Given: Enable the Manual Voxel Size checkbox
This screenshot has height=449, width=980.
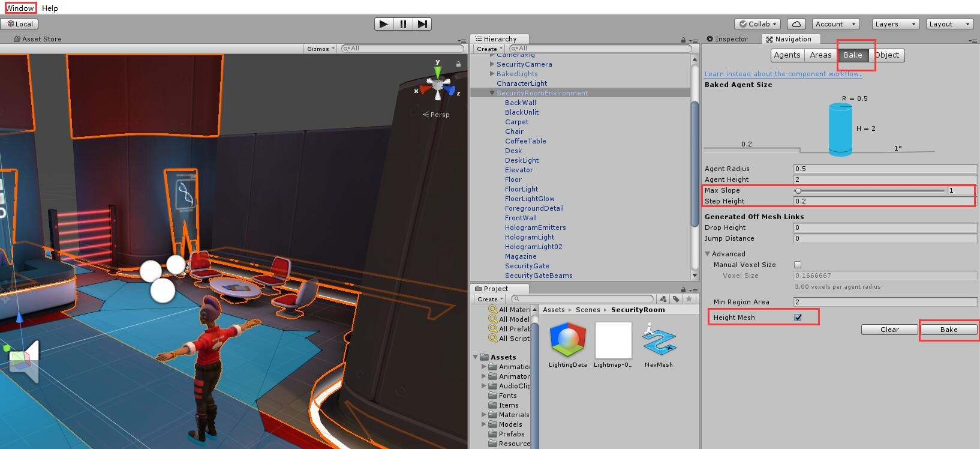Looking at the screenshot, I should 798,265.
